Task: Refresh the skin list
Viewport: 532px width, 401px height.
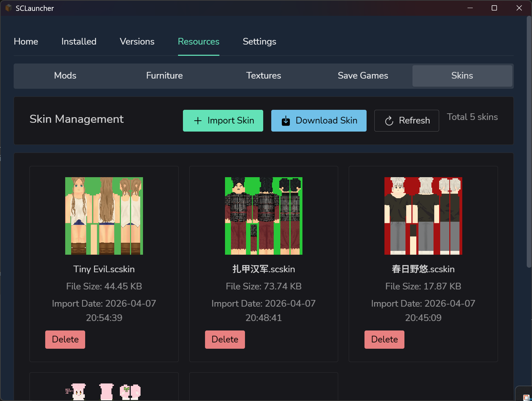Action: tap(407, 121)
